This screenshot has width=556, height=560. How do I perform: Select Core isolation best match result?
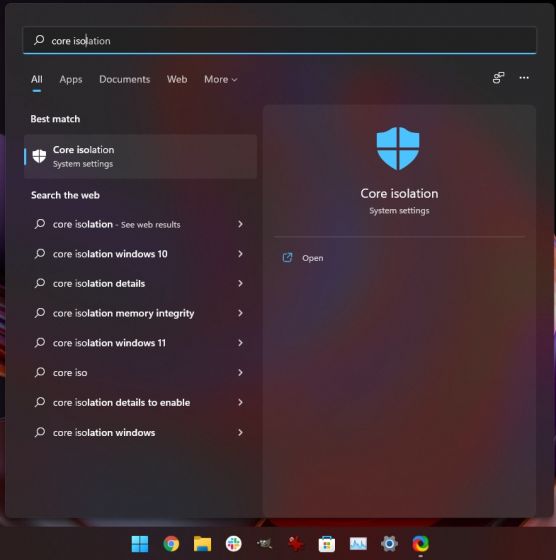[140, 156]
